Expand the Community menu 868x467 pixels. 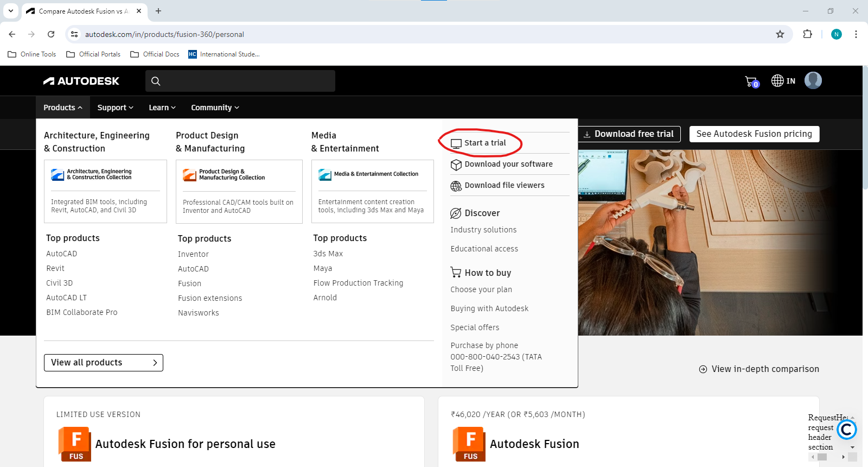215,108
